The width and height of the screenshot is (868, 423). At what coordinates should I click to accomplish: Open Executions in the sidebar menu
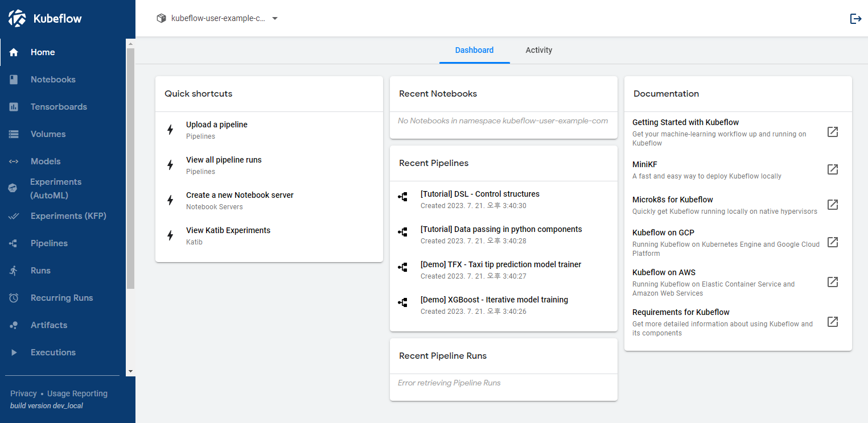click(63, 353)
